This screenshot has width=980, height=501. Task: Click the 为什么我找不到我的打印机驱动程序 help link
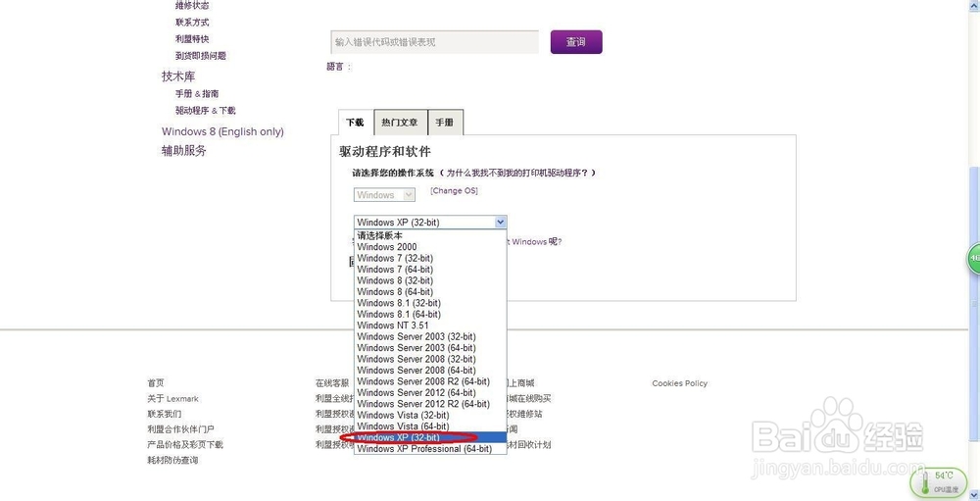point(516,173)
